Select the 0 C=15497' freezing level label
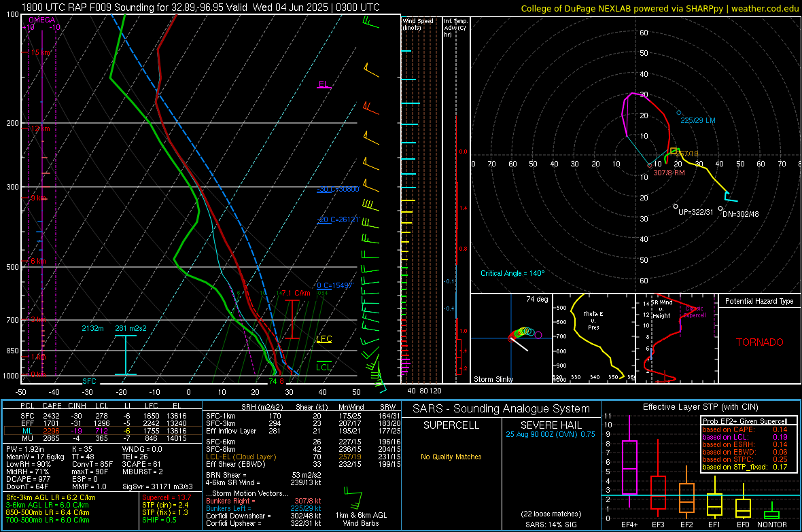This screenshot has height=532, width=802. (335, 285)
